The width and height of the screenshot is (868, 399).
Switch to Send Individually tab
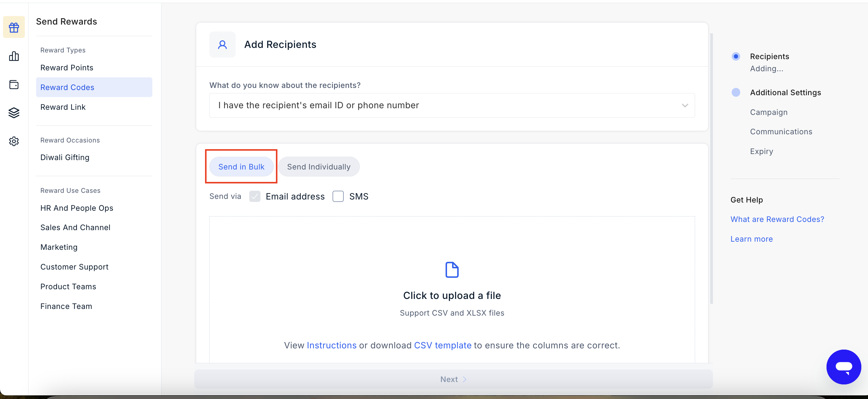(x=319, y=167)
